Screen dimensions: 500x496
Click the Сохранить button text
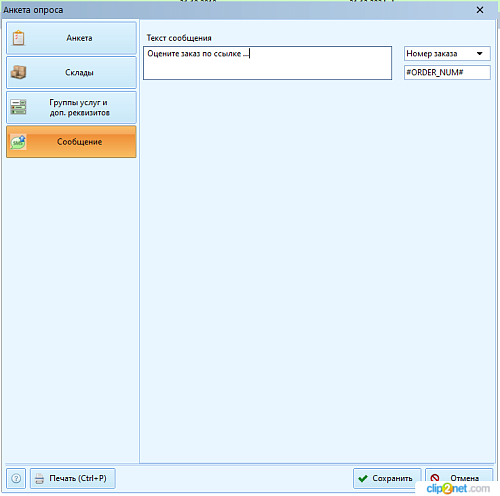(392, 478)
